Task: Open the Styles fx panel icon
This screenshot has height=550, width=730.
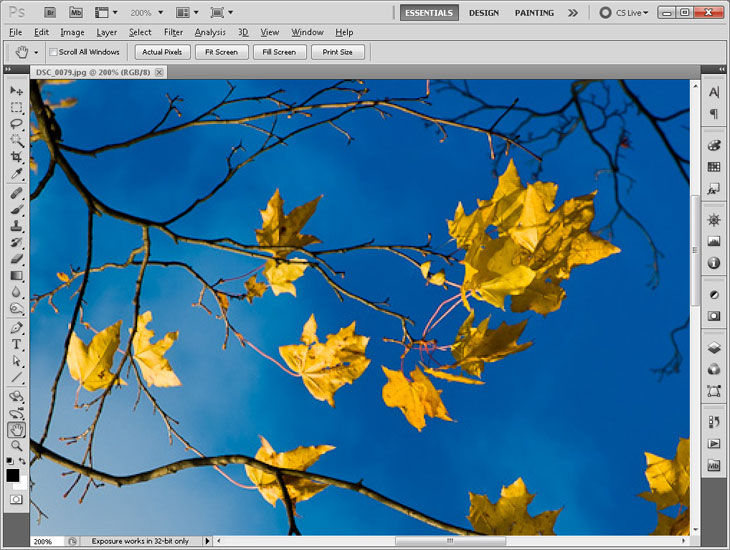Action: point(714,189)
